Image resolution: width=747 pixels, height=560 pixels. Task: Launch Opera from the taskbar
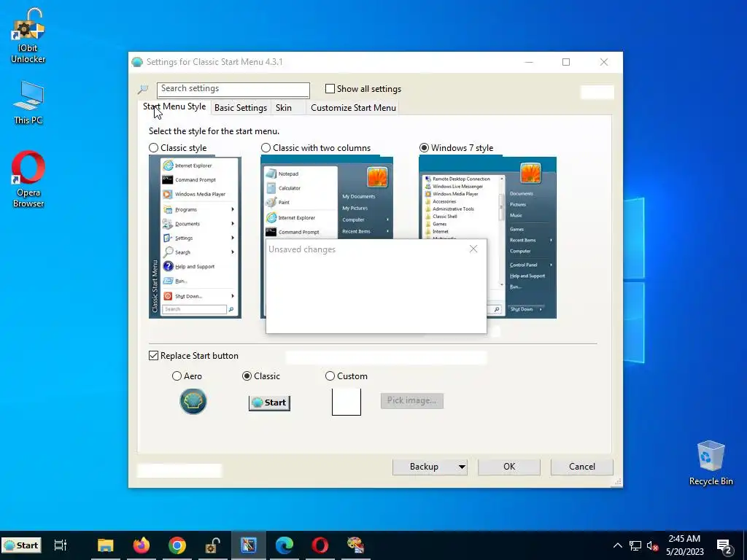pyautogui.click(x=320, y=545)
